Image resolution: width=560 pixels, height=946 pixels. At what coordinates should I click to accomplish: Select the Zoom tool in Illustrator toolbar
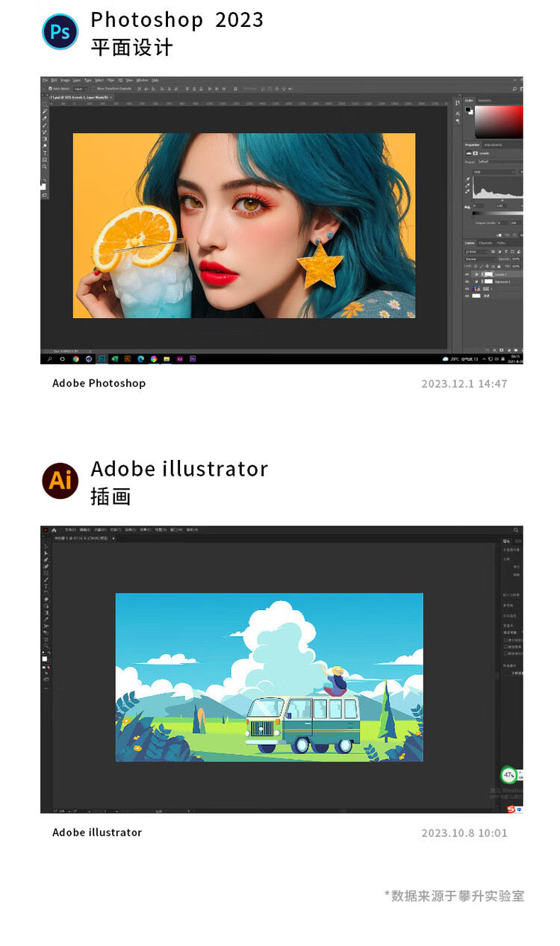(x=46, y=646)
